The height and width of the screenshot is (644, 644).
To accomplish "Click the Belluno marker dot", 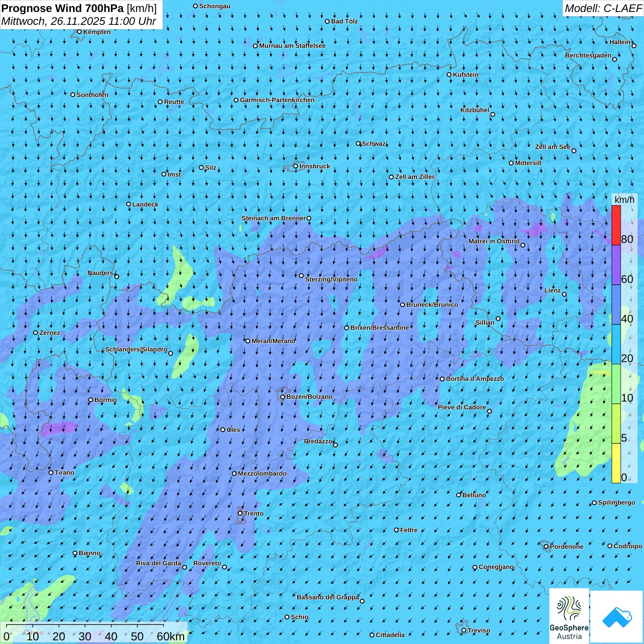I will [459, 495].
